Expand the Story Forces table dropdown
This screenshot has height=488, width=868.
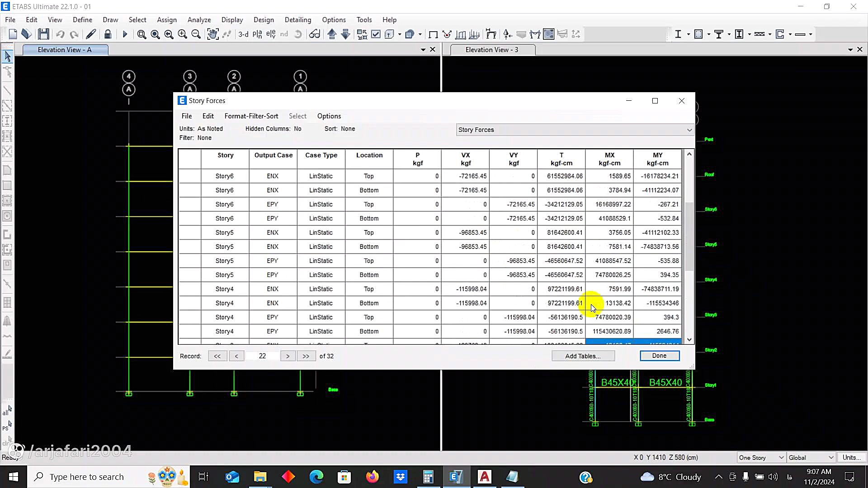689,130
